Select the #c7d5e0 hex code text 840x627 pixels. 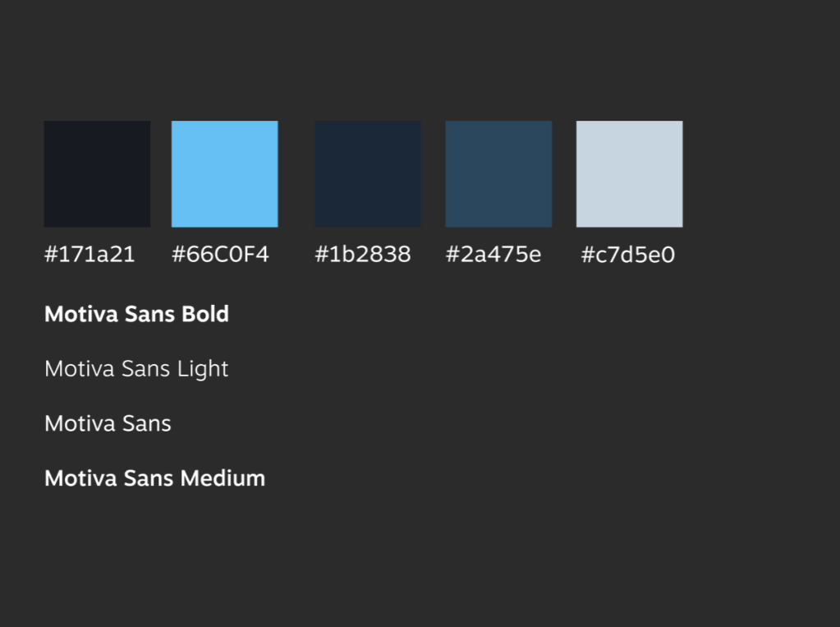[628, 255]
